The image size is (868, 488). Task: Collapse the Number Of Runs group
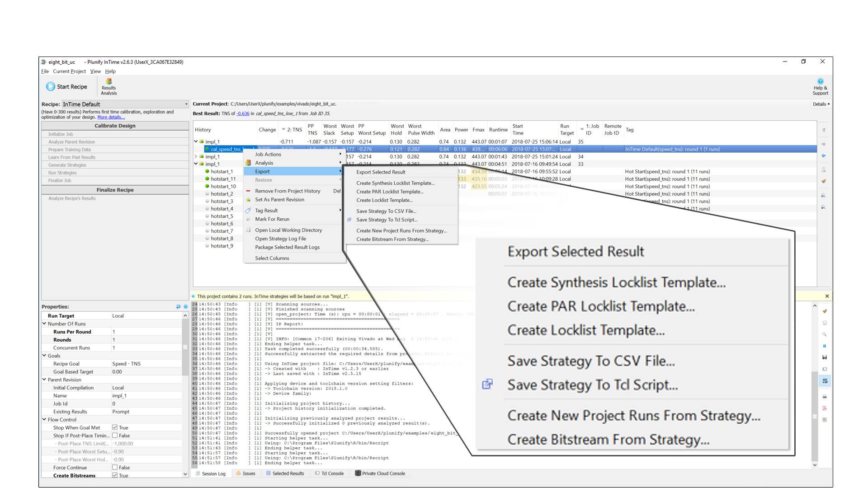[44, 324]
